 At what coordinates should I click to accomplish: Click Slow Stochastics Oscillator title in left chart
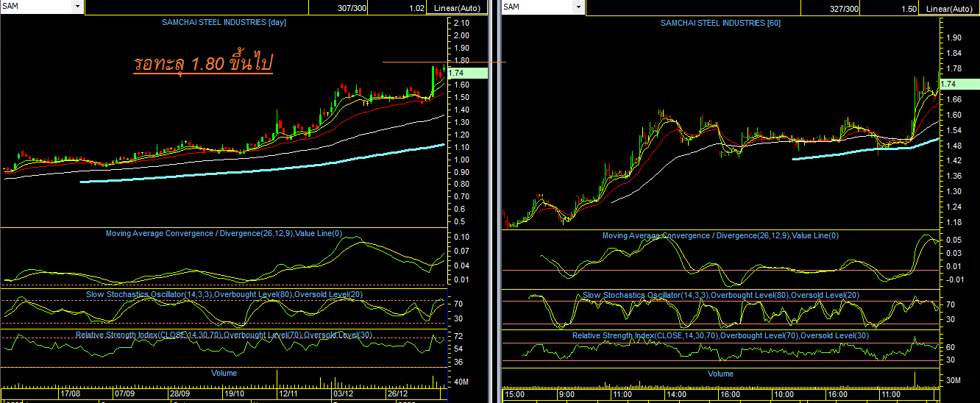pos(224,294)
